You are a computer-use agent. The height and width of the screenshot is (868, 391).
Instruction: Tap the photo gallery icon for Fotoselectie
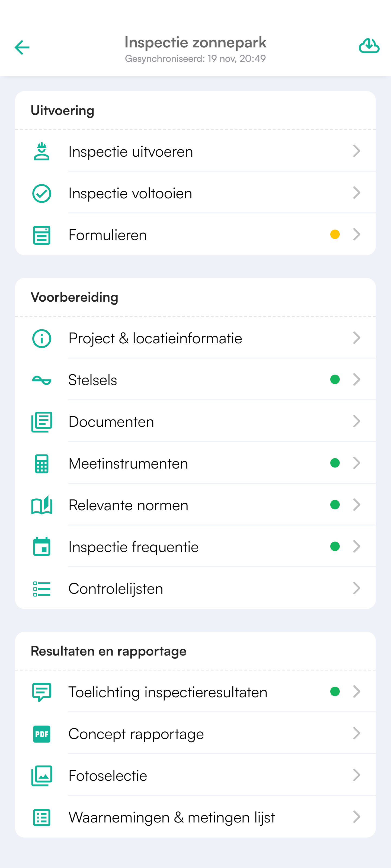point(42,775)
